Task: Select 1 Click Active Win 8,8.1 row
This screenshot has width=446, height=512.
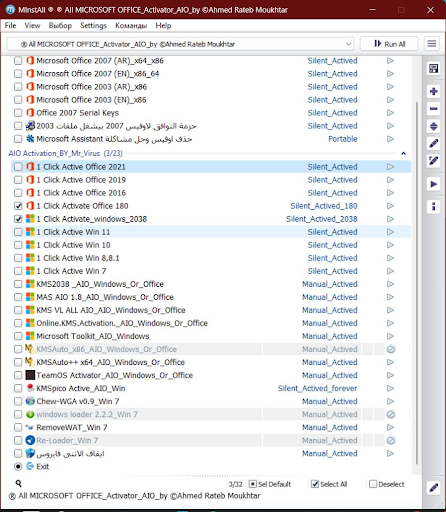Action: [x=211, y=258]
